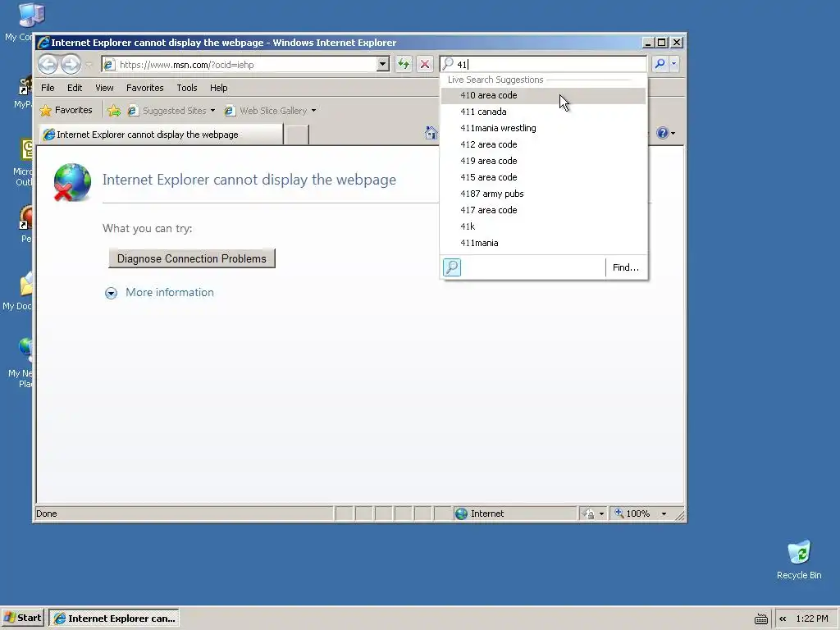Click Diagnose Connection Problems button
The height and width of the screenshot is (630, 840).
tap(192, 258)
